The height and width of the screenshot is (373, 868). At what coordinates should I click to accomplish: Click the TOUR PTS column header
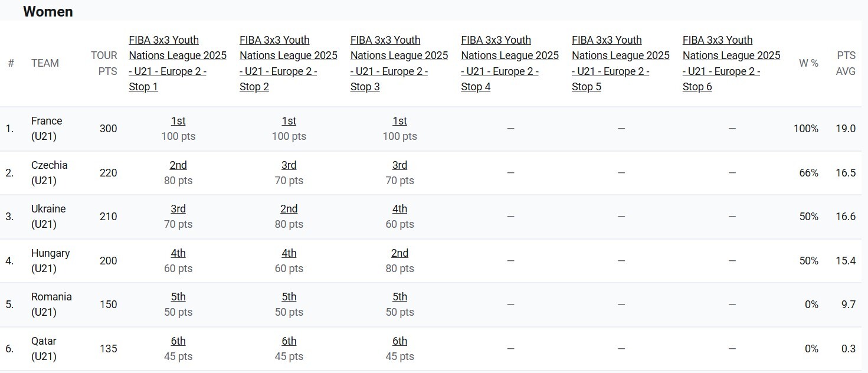click(104, 63)
